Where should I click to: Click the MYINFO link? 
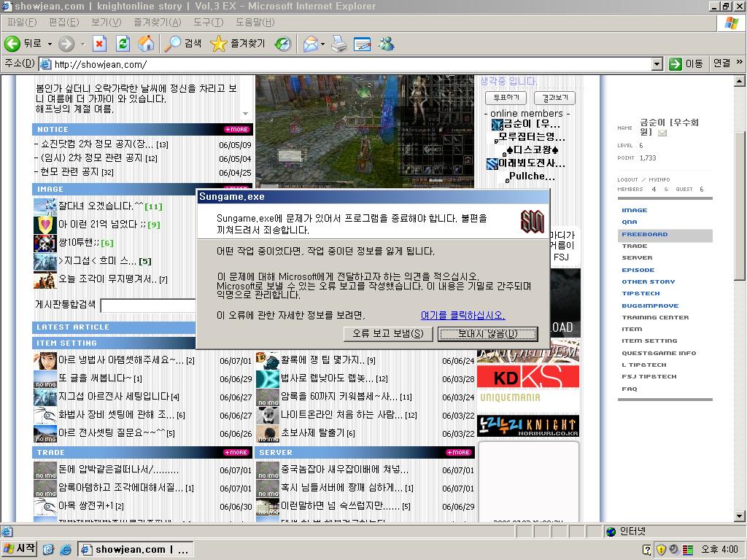[x=659, y=179]
